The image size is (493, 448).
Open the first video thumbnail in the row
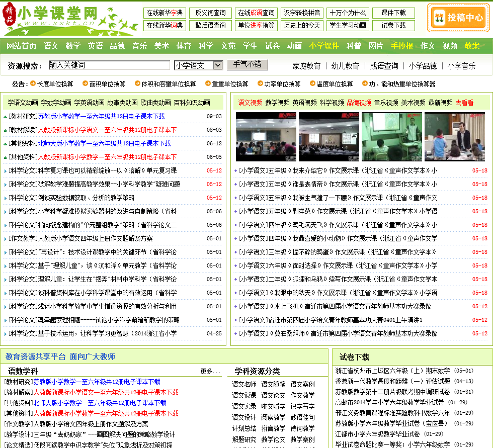point(266,137)
